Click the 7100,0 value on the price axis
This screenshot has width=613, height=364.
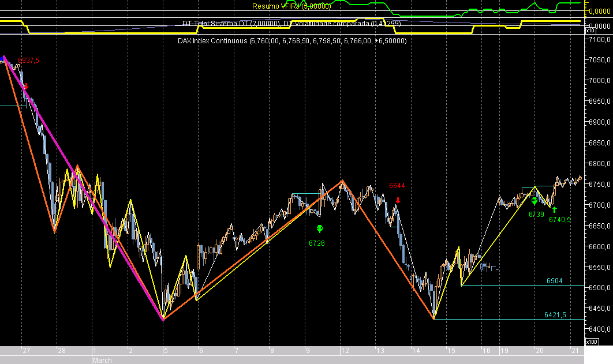600,40
